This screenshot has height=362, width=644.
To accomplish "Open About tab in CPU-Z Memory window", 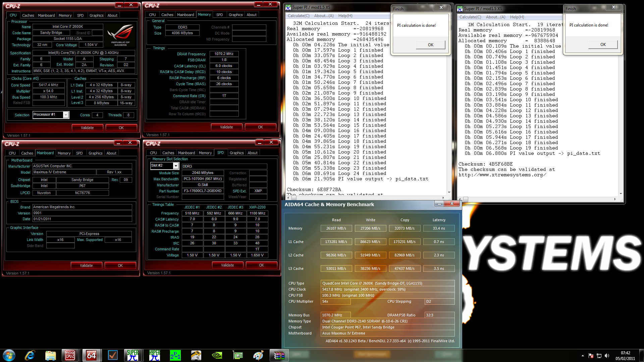I will (252, 15).
